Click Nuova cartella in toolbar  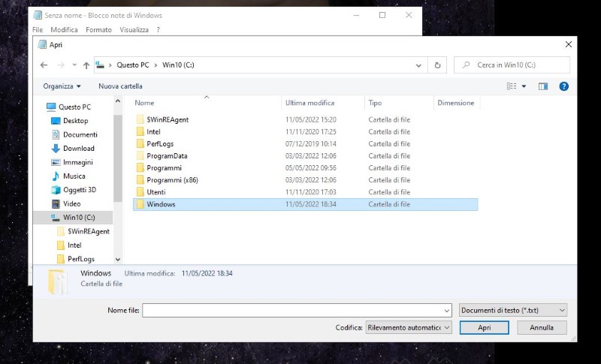[x=120, y=86]
